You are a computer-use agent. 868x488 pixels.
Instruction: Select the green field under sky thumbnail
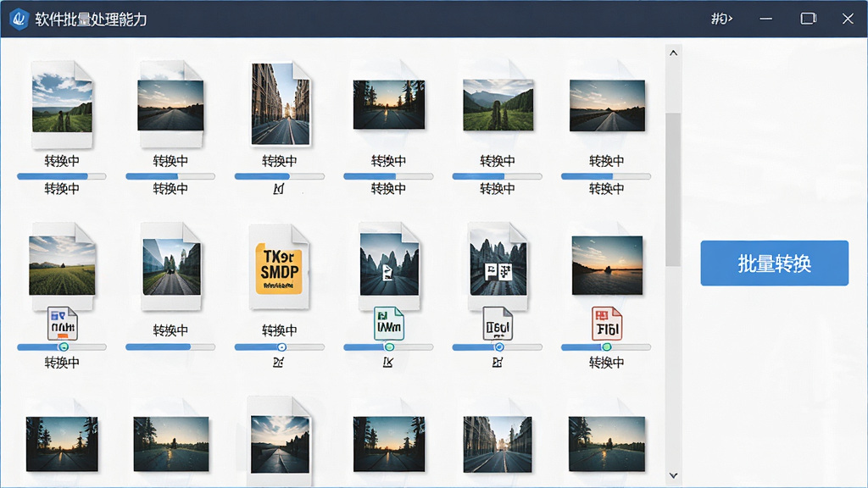tap(62, 265)
